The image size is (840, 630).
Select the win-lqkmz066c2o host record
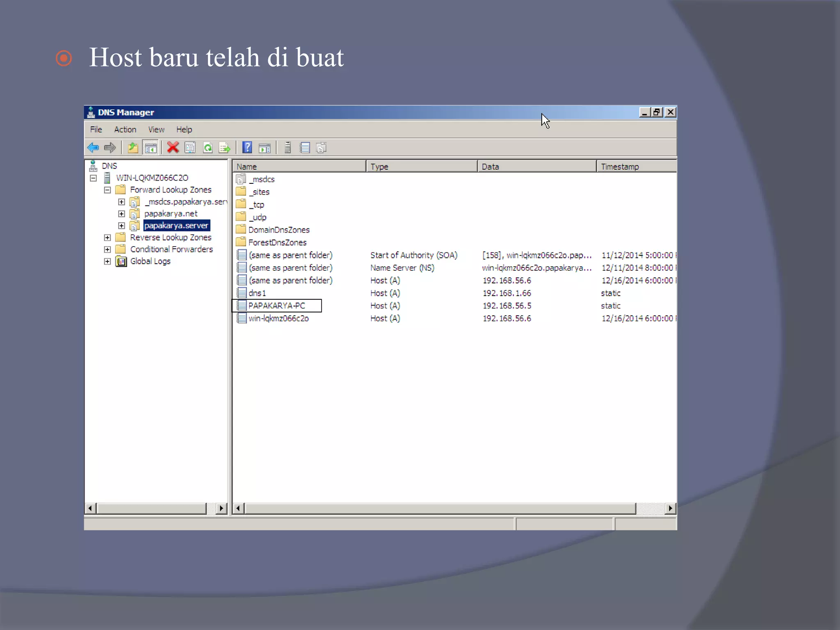click(278, 318)
